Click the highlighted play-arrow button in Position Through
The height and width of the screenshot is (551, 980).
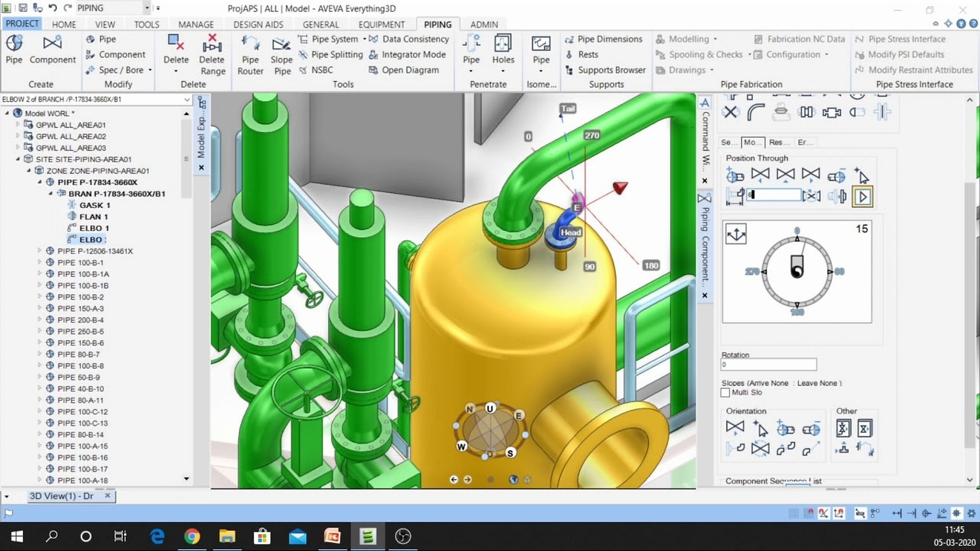pos(862,197)
